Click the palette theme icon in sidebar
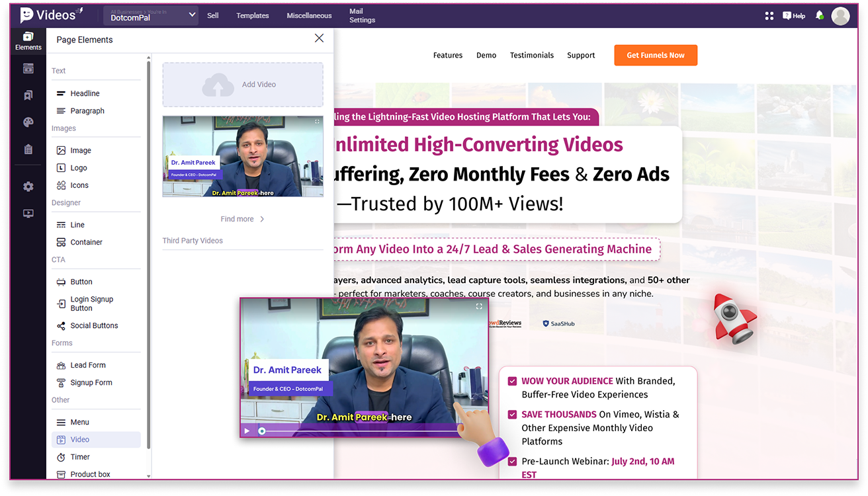868x496 pixels. click(x=28, y=122)
